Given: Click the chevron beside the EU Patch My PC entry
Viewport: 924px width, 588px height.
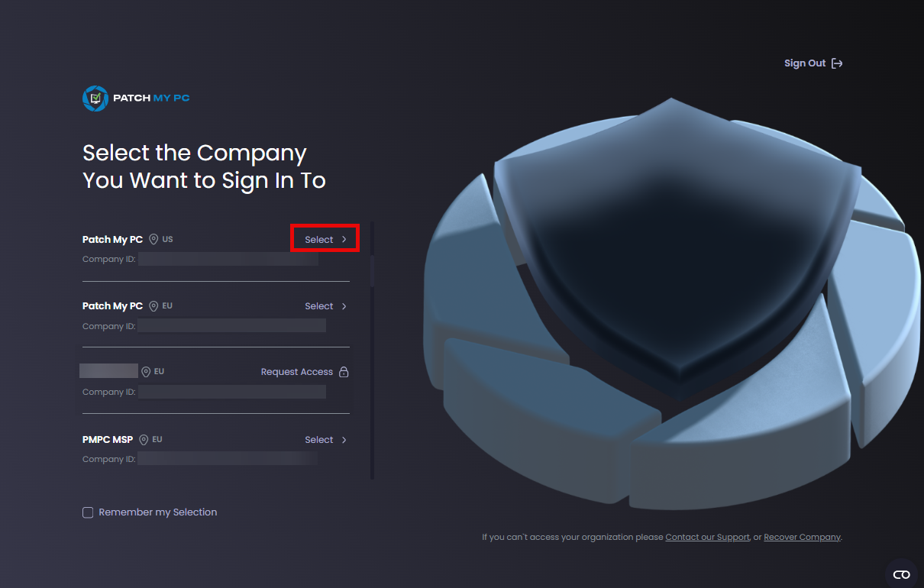Looking at the screenshot, I should 344,305.
